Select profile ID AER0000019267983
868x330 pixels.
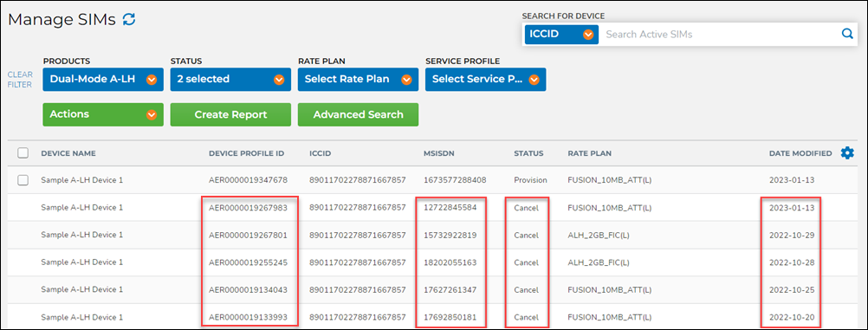248,208
